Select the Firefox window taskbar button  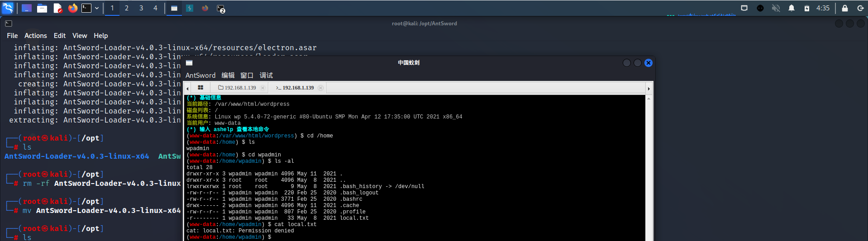205,8
